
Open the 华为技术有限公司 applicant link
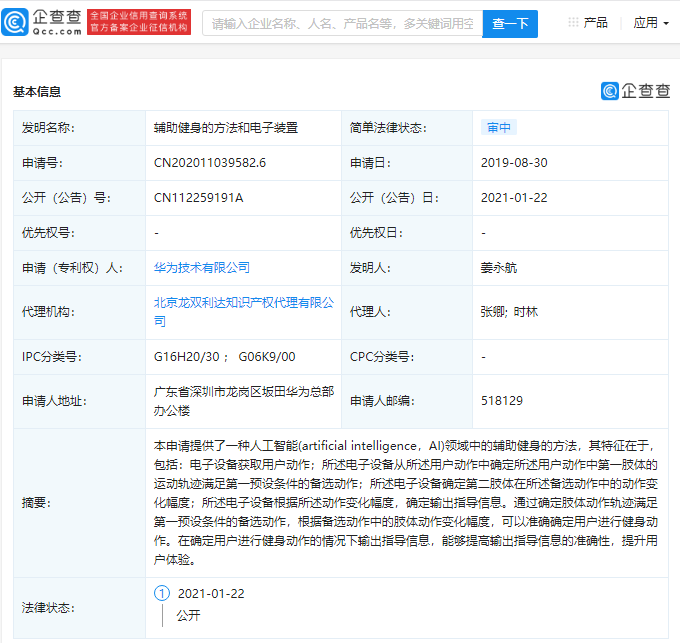coord(202,267)
